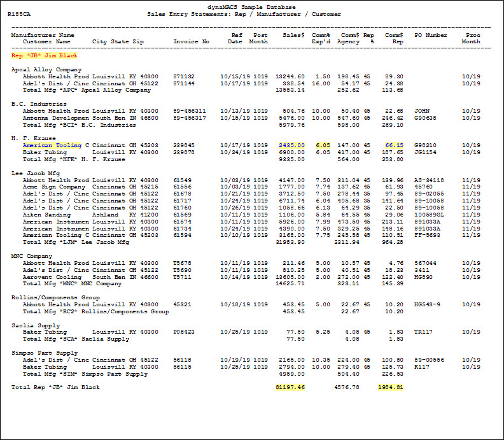The height and width of the screenshot is (440, 504).
Task: Click the 'dynaMACS Sample Database' title
Action: 251,7
